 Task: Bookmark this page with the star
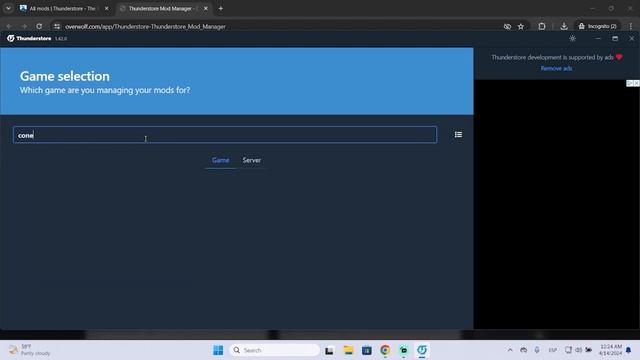pyautogui.click(x=521, y=26)
